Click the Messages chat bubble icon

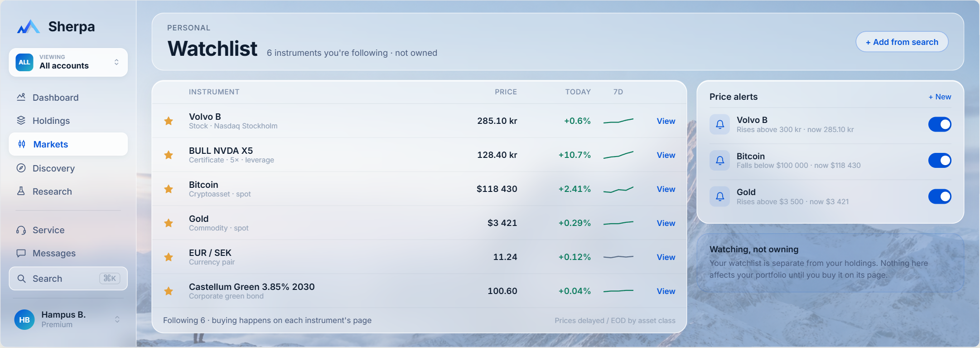pos(21,253)
